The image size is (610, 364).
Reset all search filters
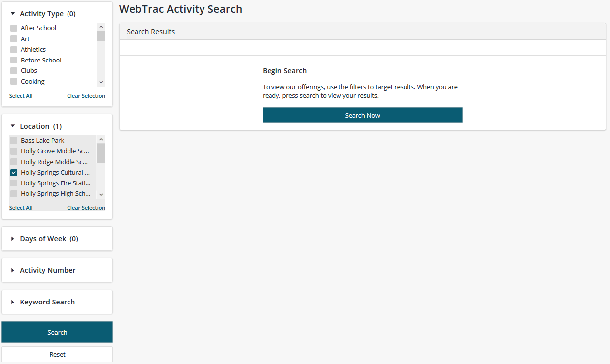coord(57,354)
